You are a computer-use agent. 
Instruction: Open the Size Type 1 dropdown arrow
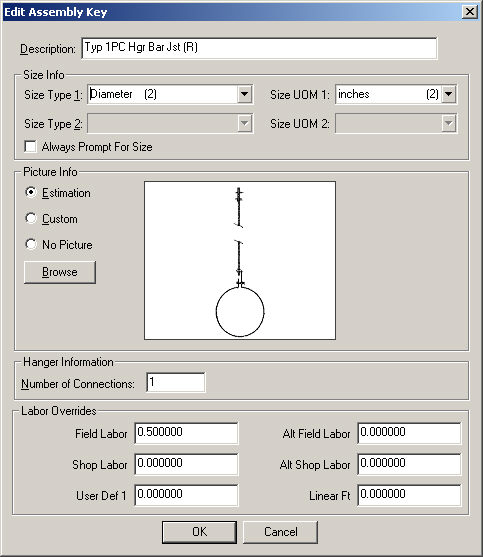[244, 94]
